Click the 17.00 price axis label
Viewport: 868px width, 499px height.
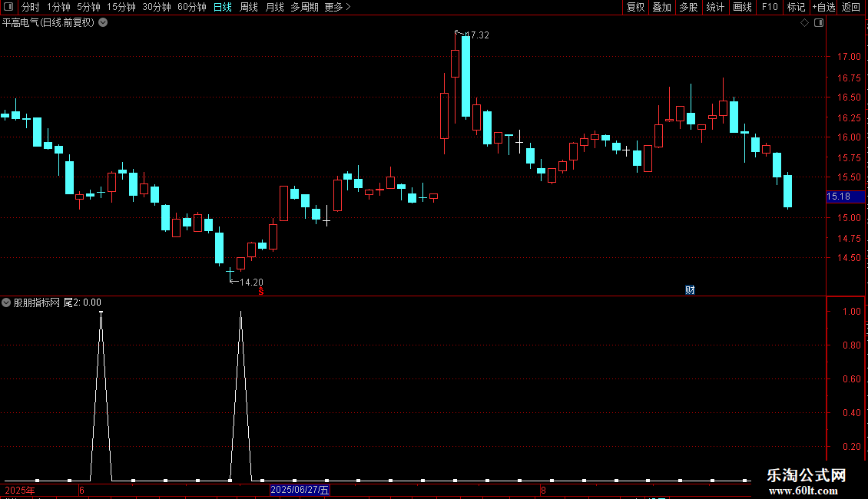pos(849,57)
